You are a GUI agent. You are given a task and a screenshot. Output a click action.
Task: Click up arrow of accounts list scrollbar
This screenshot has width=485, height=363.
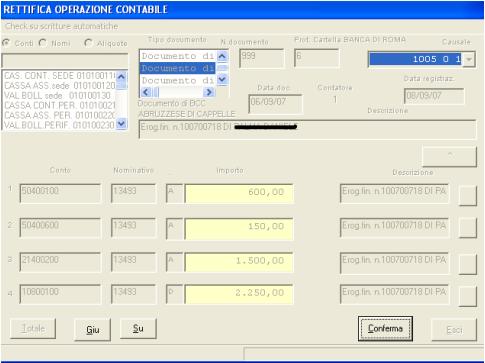coord(121,77)
